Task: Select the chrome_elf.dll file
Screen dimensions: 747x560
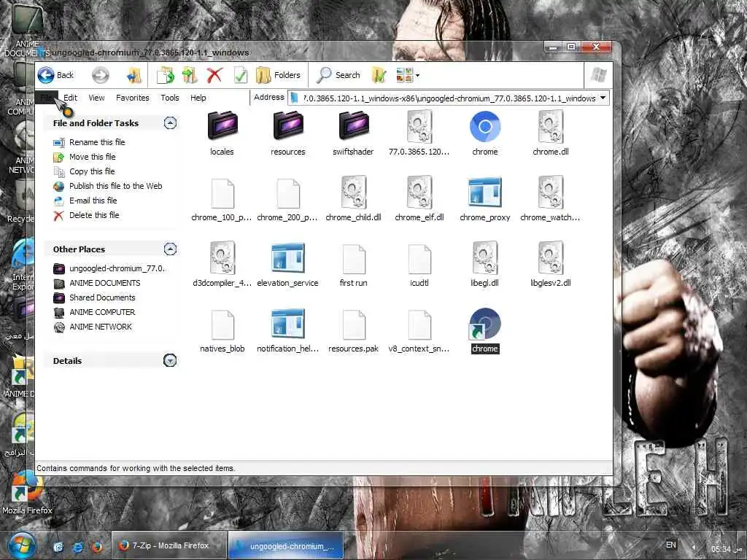Action: pos(419,199)
